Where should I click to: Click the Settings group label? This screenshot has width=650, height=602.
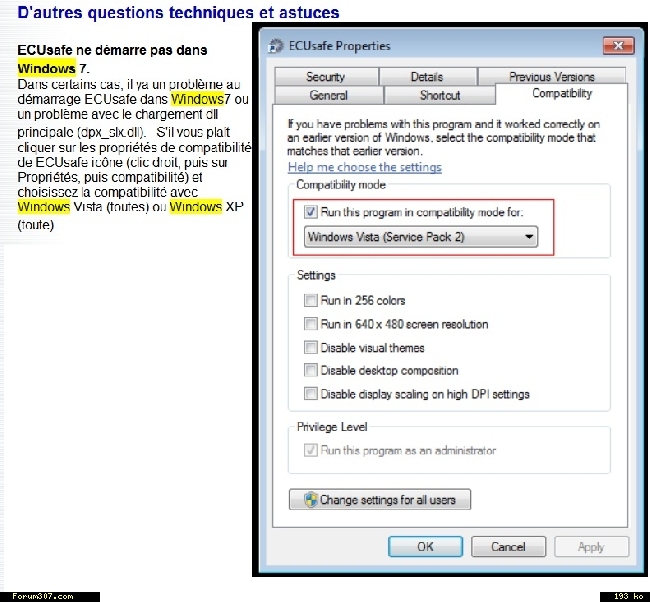[x=316, y=275]
